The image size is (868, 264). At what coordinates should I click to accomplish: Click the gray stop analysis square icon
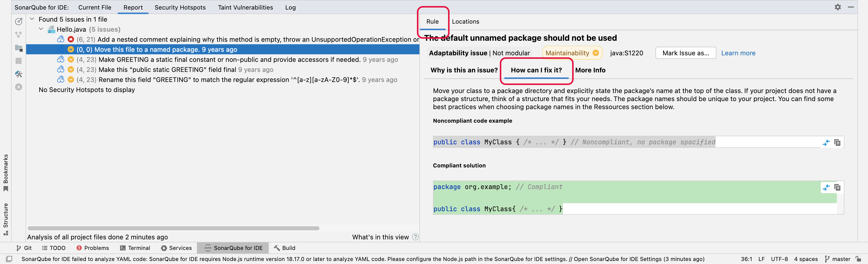(x=19, y=61)
